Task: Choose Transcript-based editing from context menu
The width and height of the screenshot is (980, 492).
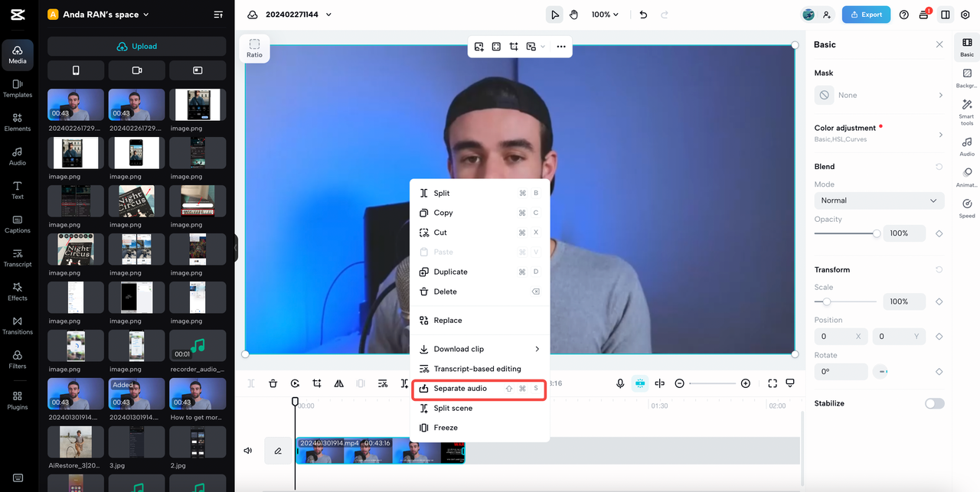Action: (x=480, y=369)
